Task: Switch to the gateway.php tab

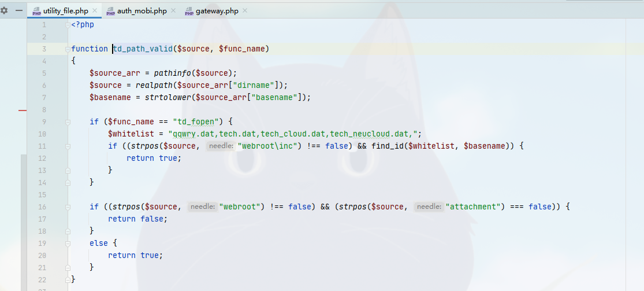Action: click(217, 11)
